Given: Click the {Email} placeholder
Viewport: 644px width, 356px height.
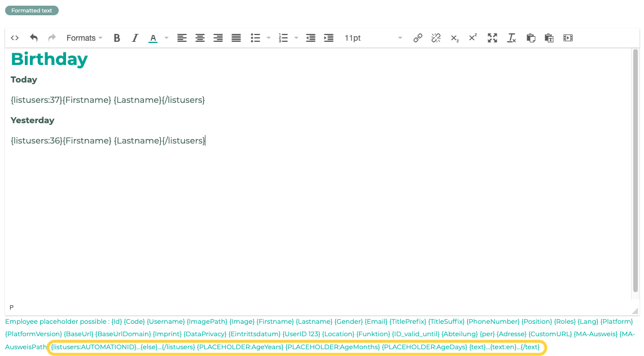Looking at the screenshot, I should [376, 322].
